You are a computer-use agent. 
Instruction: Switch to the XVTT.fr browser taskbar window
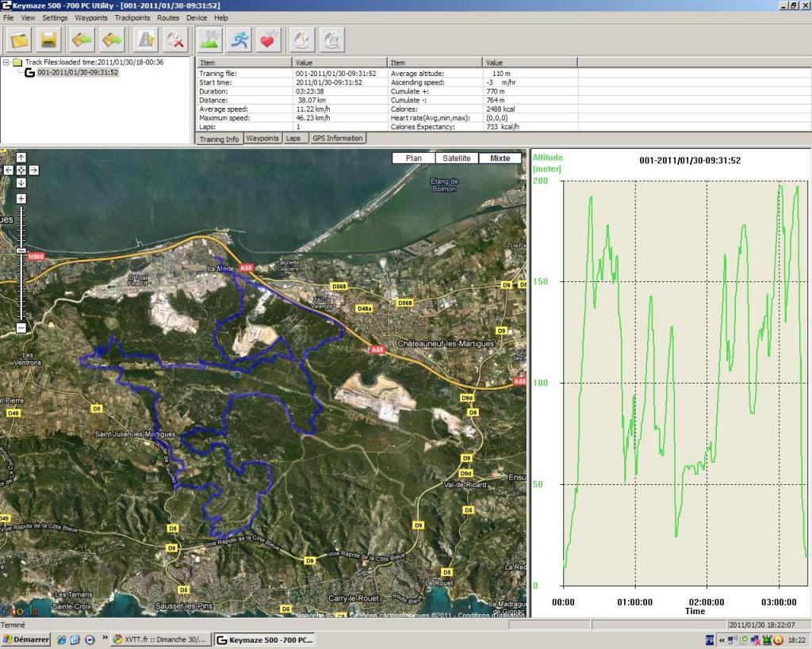pyautogui.click(x=160, y=639)
